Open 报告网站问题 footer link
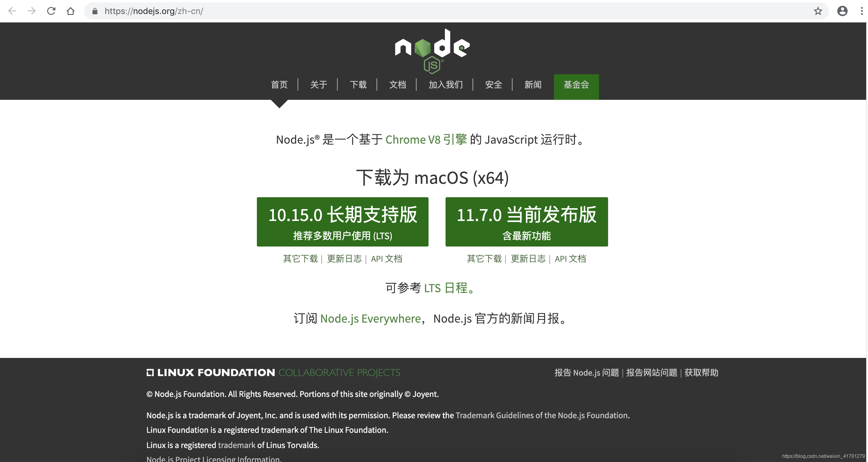Screen dimensions: 868x462 coord(652,372)
